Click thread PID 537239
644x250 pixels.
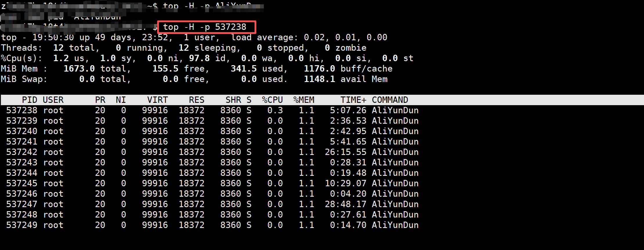(x=22, y=121)
